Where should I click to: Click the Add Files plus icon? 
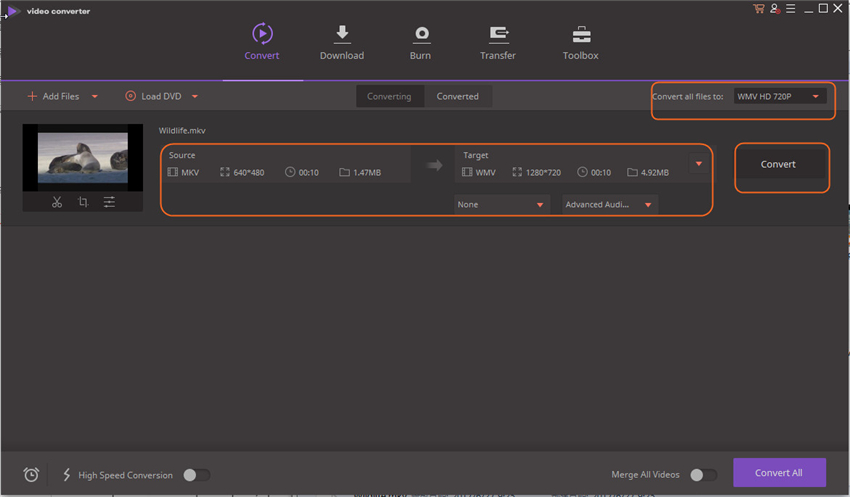(32, 96)
